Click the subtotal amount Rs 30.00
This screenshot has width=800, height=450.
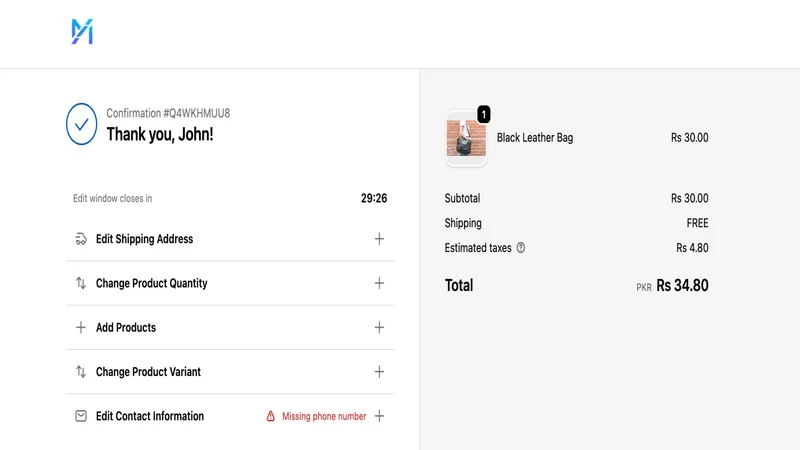(x=689, y=198)
